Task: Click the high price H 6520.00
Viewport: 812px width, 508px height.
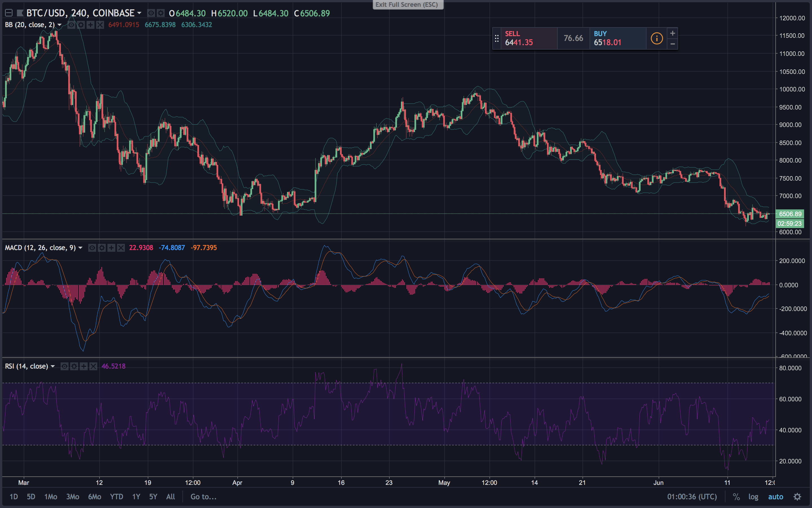Action: click(229, 14)
